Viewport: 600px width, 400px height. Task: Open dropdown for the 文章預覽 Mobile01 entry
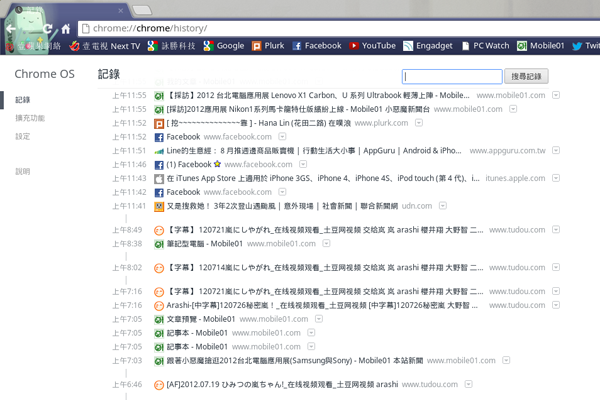click(x=319, y=319)
